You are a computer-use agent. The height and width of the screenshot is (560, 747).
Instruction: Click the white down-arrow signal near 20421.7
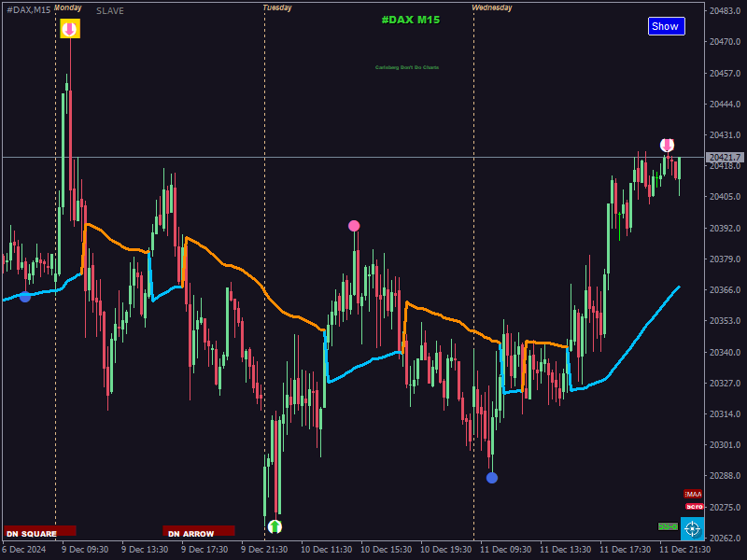click(667, 145)
